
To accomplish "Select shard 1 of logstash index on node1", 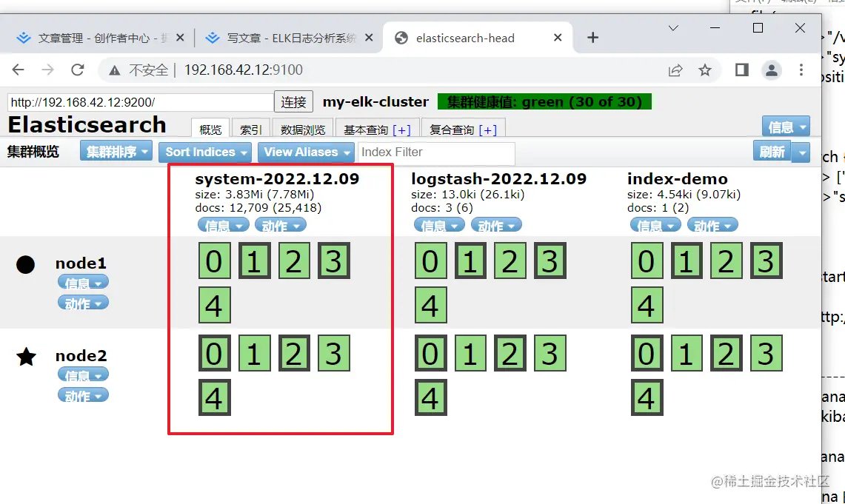I will click(x=470, y=261).
